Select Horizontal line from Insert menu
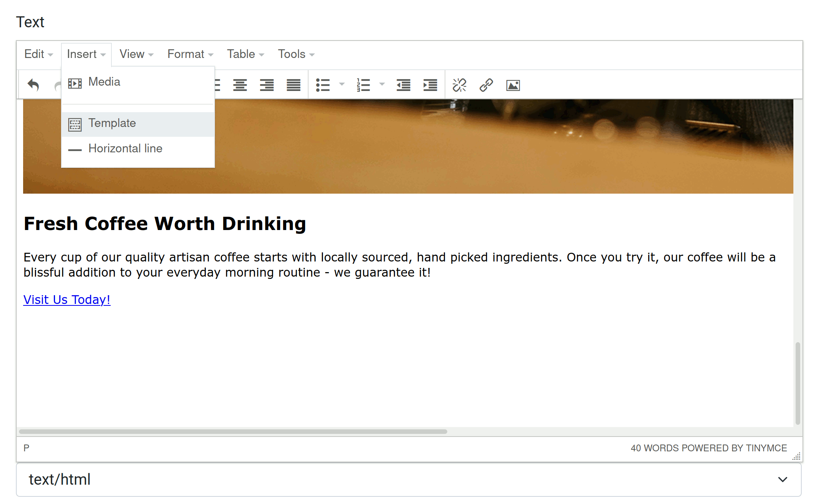The width and height of the screenshot is (818, 504). tap(125, 148)
